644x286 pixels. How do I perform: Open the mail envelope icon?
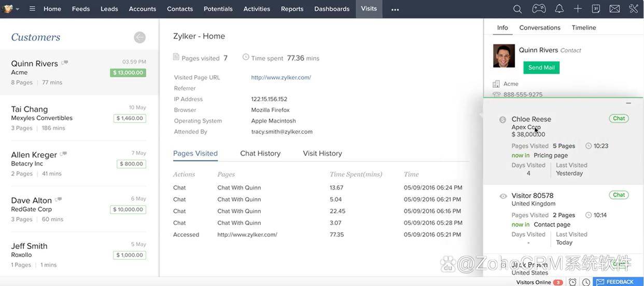pos(615,9)
